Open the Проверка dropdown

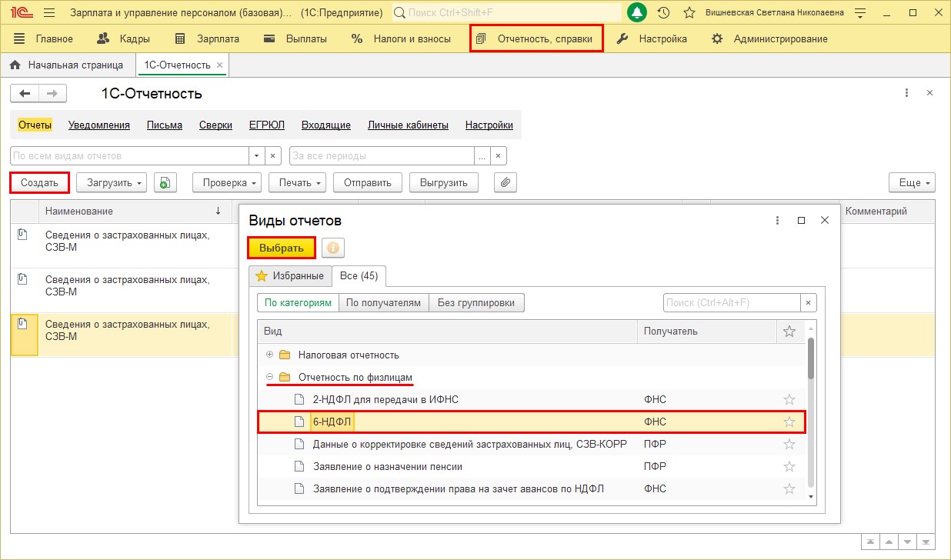point(227,182)
